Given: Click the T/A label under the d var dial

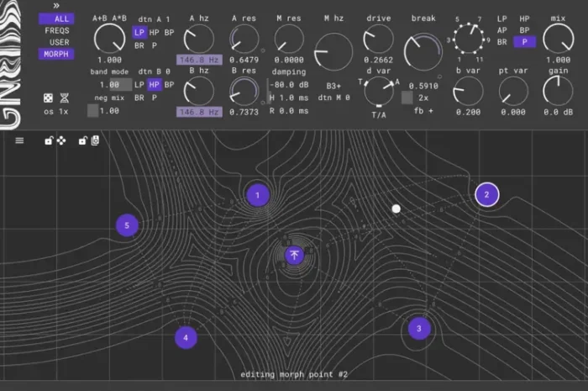Looking at the screenshot, I should coord(379,115).
